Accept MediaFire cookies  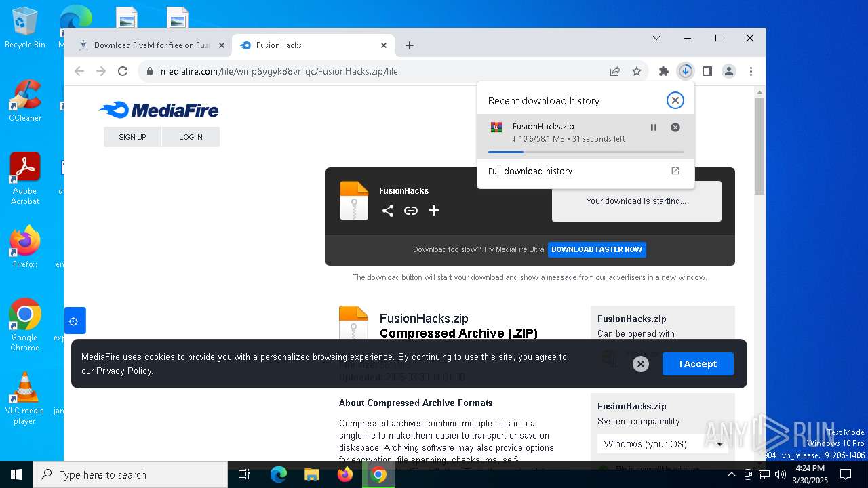tap(698, 364)
